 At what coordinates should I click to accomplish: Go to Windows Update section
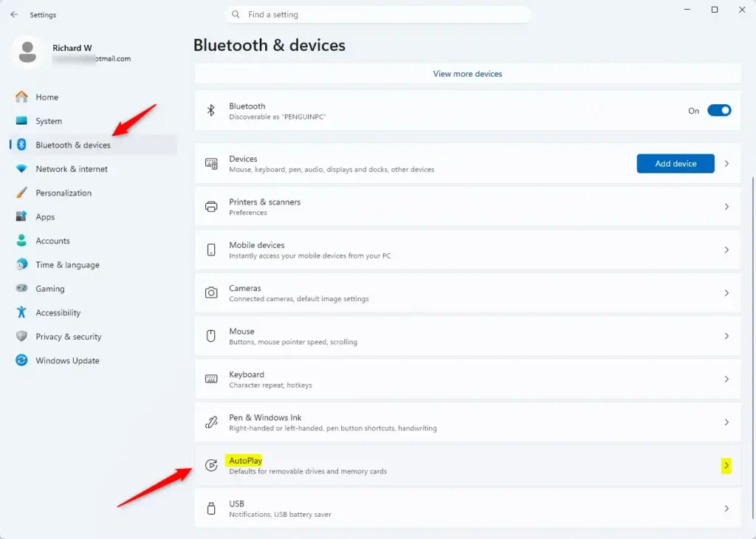coord(93,360)
